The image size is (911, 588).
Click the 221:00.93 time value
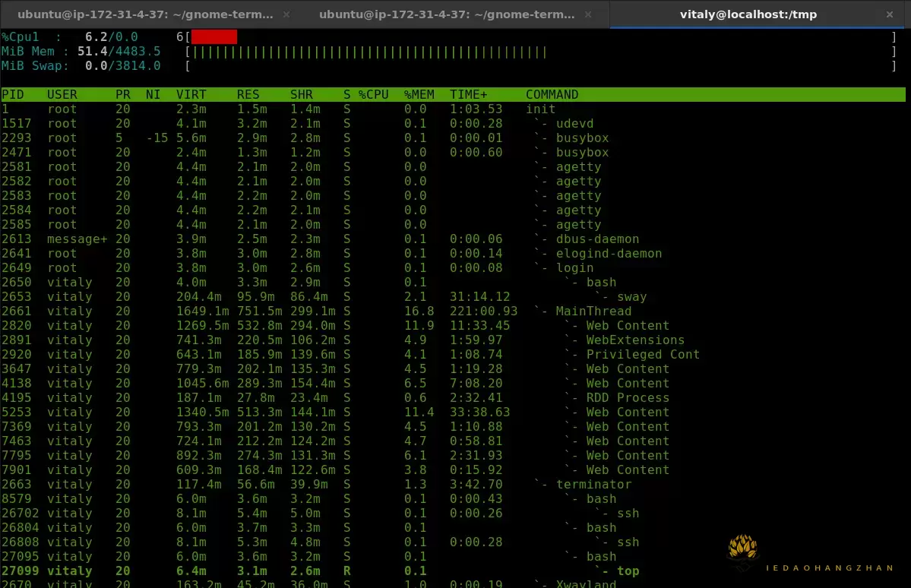pos(483,311)
